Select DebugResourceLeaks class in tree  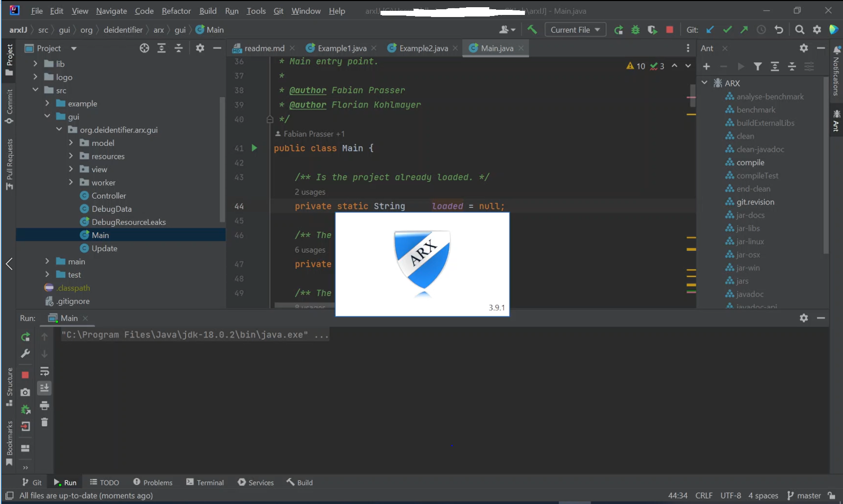(x=128, y=222)
